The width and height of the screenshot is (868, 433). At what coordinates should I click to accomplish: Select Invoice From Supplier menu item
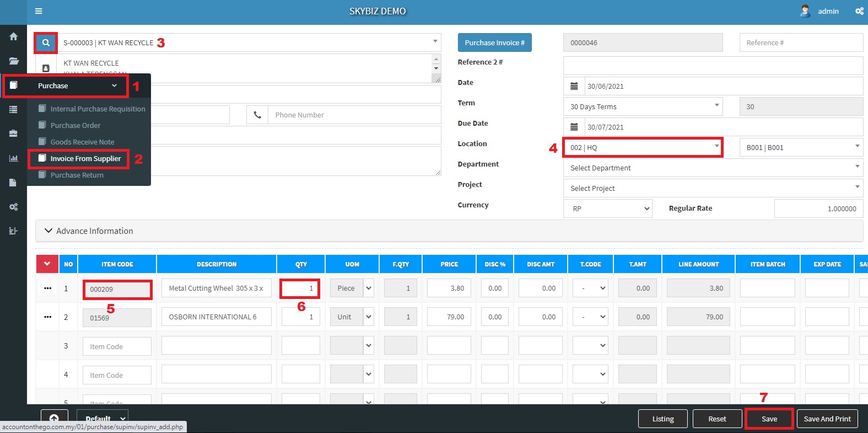(x=85, y=158)
